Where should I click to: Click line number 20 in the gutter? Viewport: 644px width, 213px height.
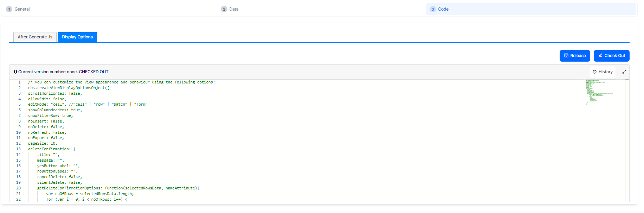click(18, 188)
